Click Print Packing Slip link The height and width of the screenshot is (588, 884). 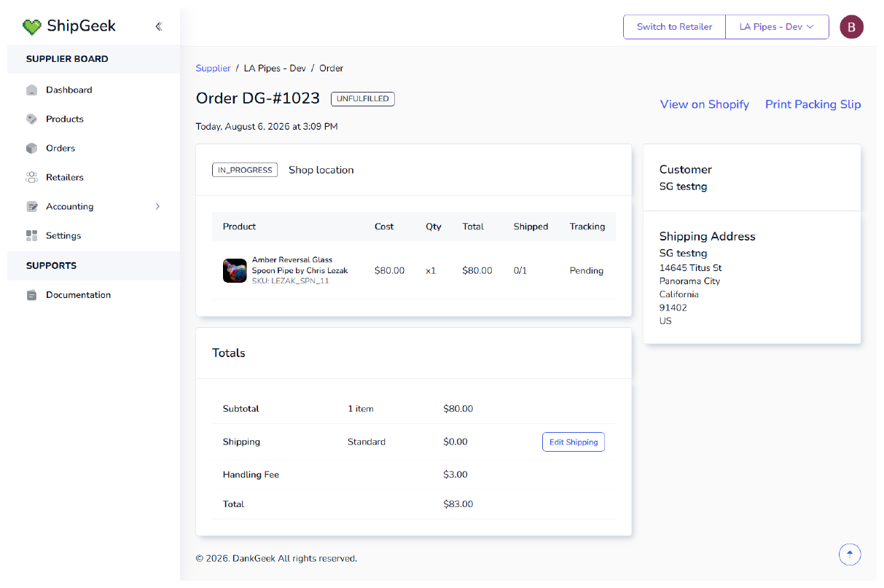(813, 104)
